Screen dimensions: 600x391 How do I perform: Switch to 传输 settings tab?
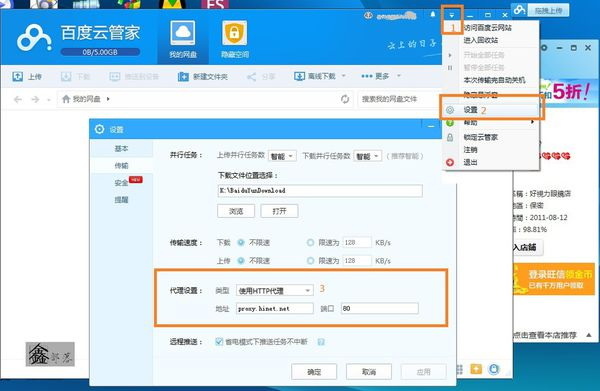point(121,165)
